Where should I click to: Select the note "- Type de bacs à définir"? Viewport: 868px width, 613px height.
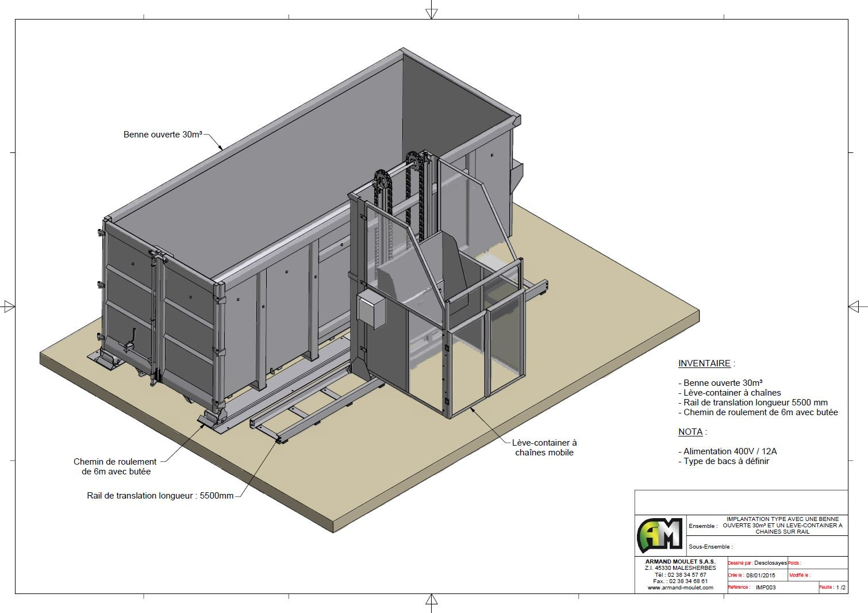pos(723,461)
